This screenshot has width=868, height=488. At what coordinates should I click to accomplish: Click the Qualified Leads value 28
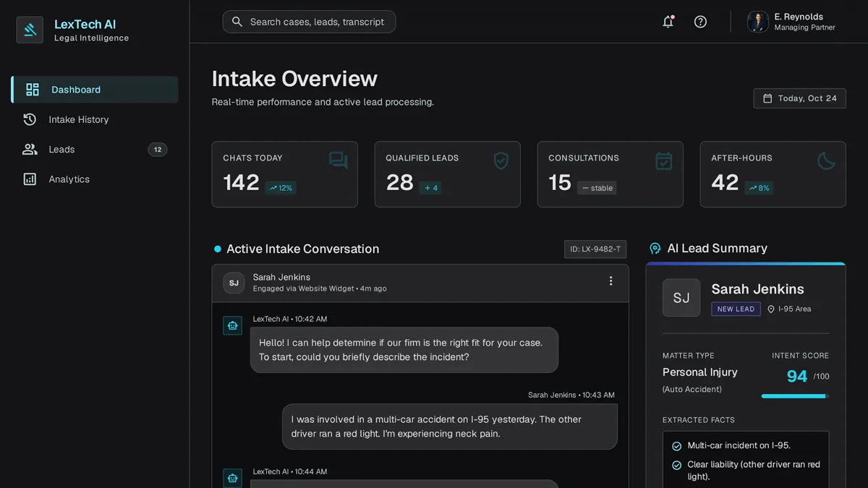coord(399,183)
